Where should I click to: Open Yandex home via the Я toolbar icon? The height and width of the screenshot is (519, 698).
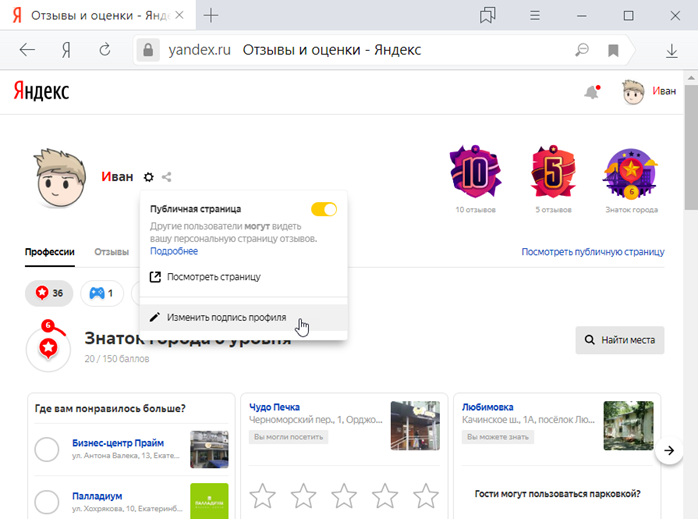[66, 50]
